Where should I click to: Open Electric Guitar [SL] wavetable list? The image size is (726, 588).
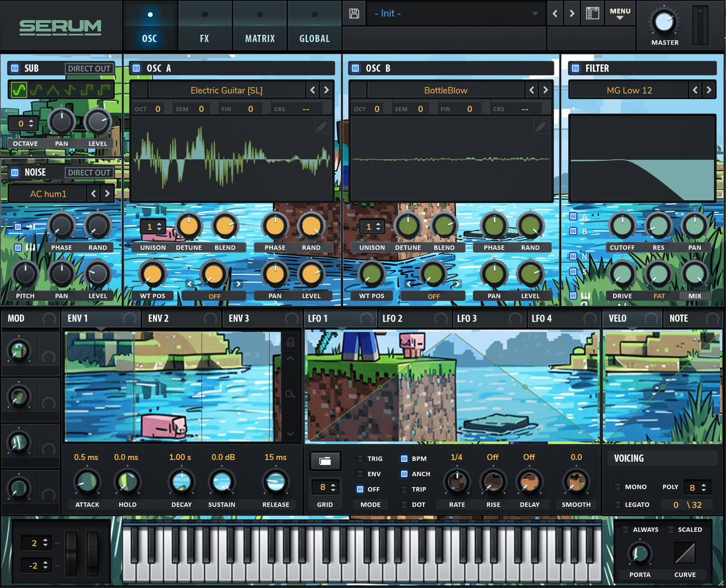pyautogui.click(x=227, y=90)
